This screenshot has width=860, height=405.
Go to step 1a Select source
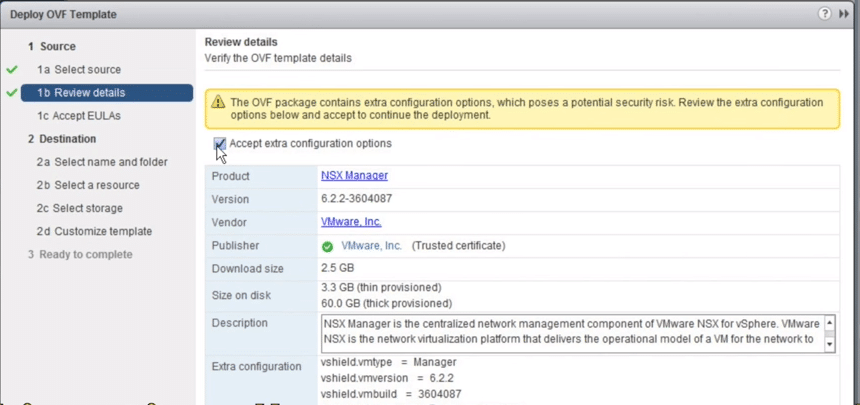[79, 70]
